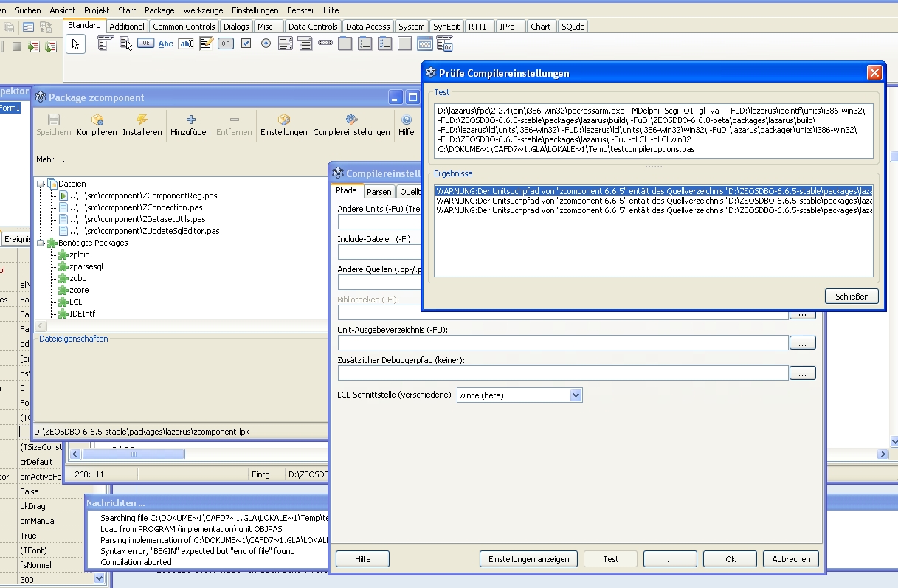Open package Einstellungen icon
Image resolution: width=898 pixels, height=588 pixels.
tap(283, 120)
